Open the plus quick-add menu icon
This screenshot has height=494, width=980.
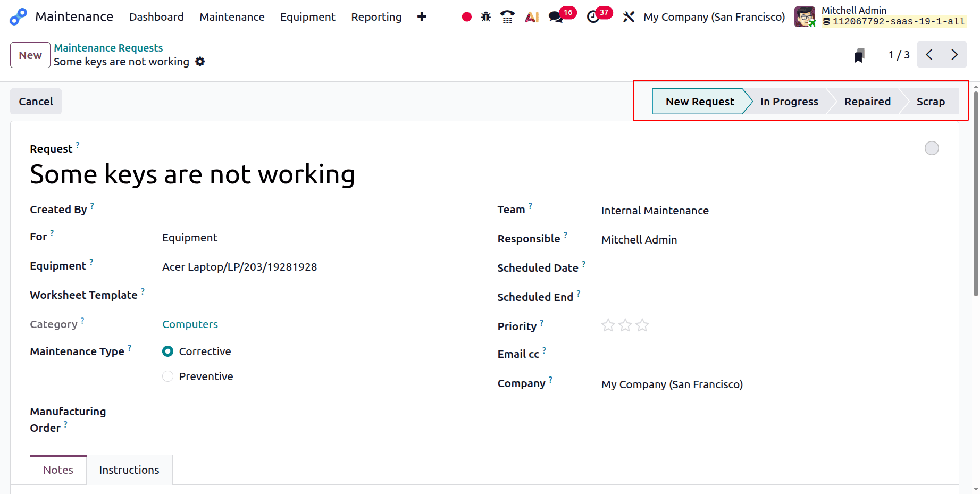click(422, 16)
